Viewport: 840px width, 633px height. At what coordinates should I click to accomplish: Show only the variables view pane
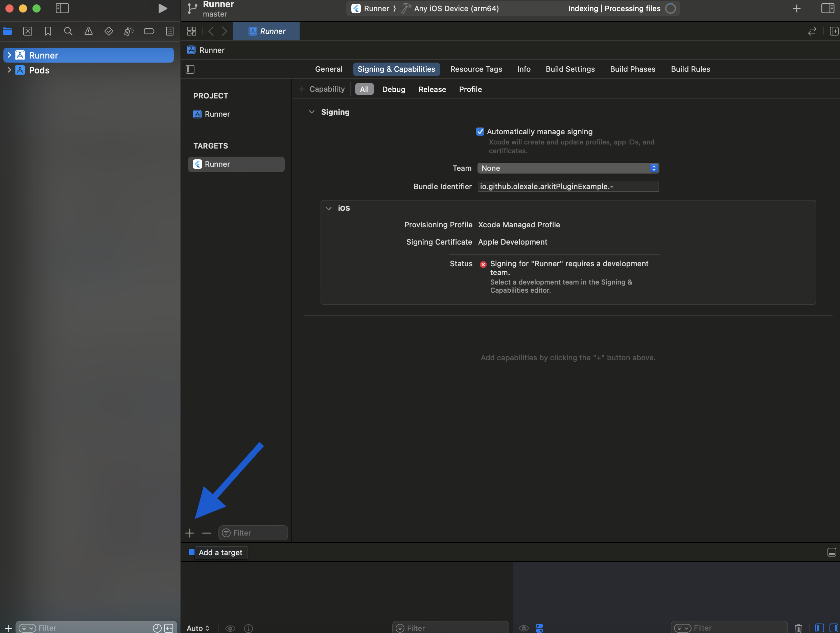(819, 628)
